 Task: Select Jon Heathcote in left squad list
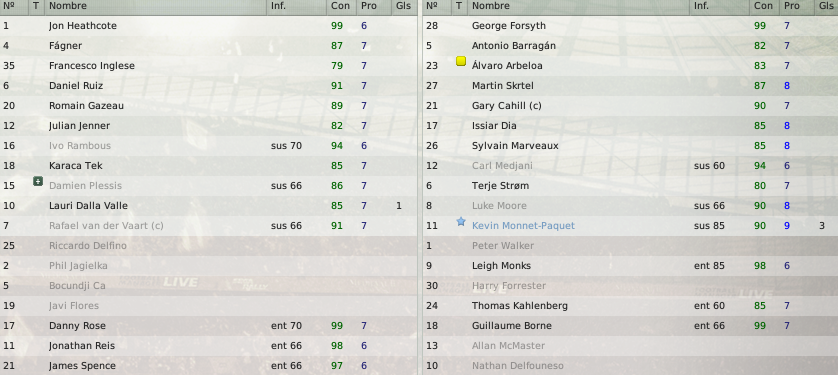click(208, 26)
